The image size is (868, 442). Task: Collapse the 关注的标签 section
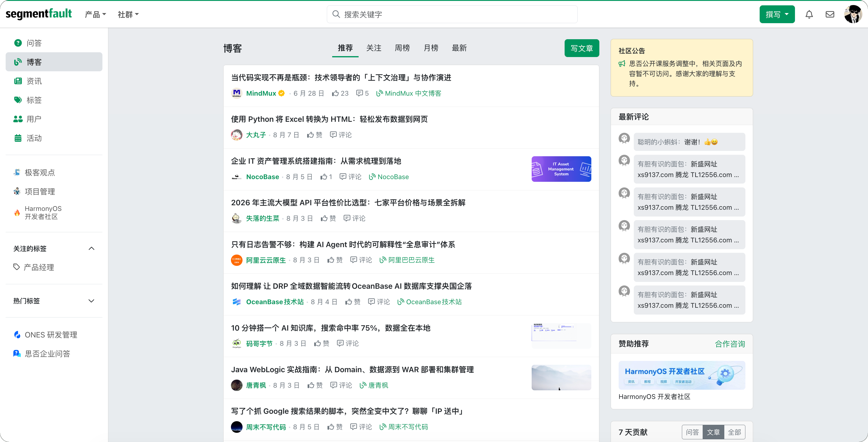[x=91, y=249]
